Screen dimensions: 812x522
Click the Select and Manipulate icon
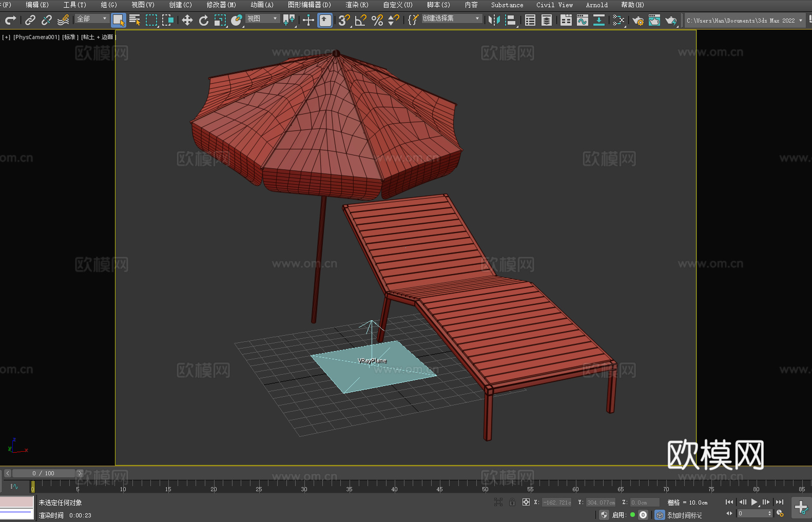point(308,20)
